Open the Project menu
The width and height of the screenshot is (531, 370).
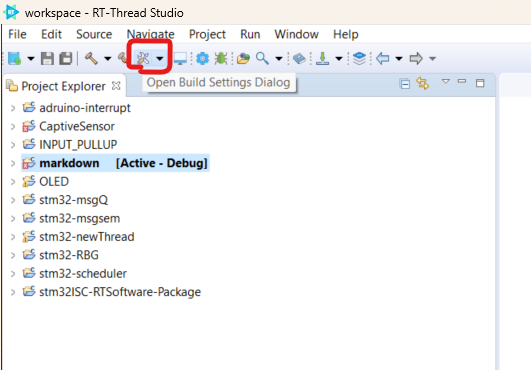point(207,34)
